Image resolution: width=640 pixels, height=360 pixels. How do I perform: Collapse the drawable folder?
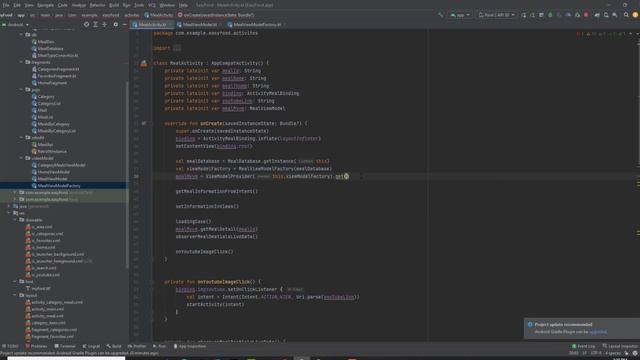click(15, 220)
